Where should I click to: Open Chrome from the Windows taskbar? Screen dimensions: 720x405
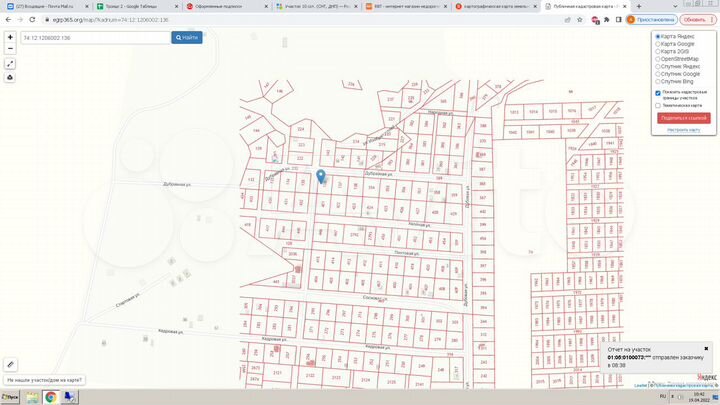50,397
